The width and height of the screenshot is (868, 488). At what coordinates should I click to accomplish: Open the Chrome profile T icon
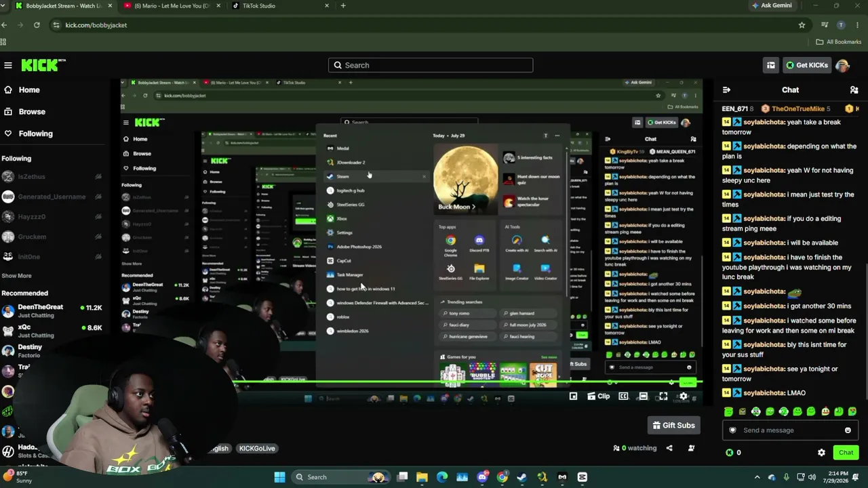tap(841, 25)
